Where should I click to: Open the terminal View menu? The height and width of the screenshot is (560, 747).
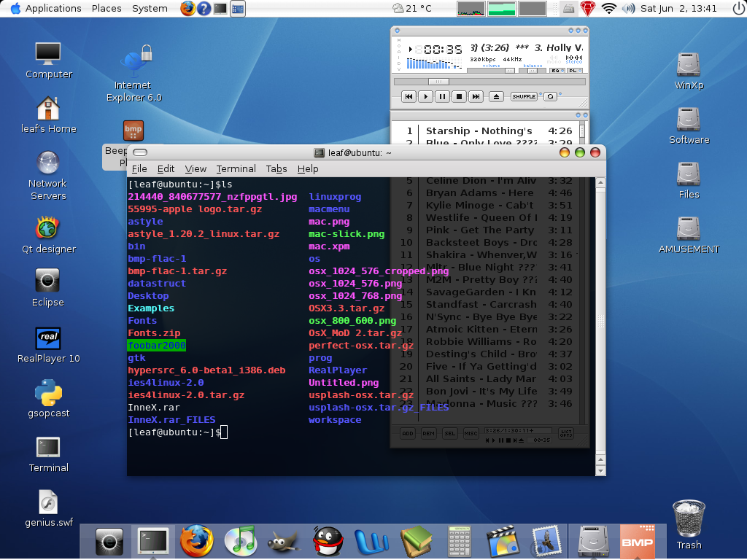click(x=196, y=169)
